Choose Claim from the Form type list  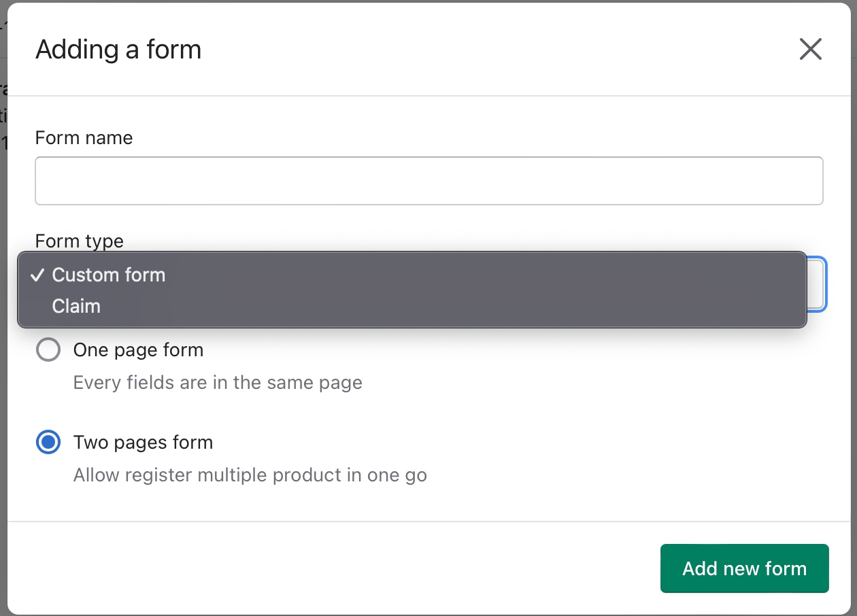pos(76,307)
